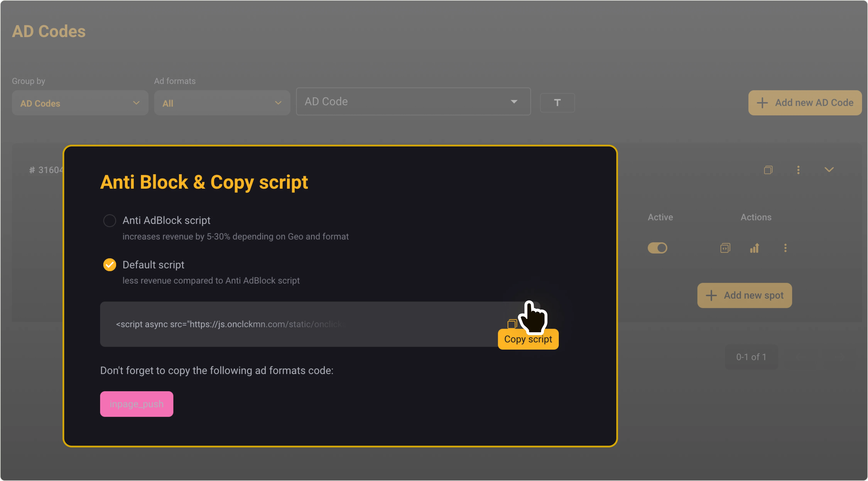Deselect the Default script option
This screenshot has width=868, height=481.
click(109, 265)
